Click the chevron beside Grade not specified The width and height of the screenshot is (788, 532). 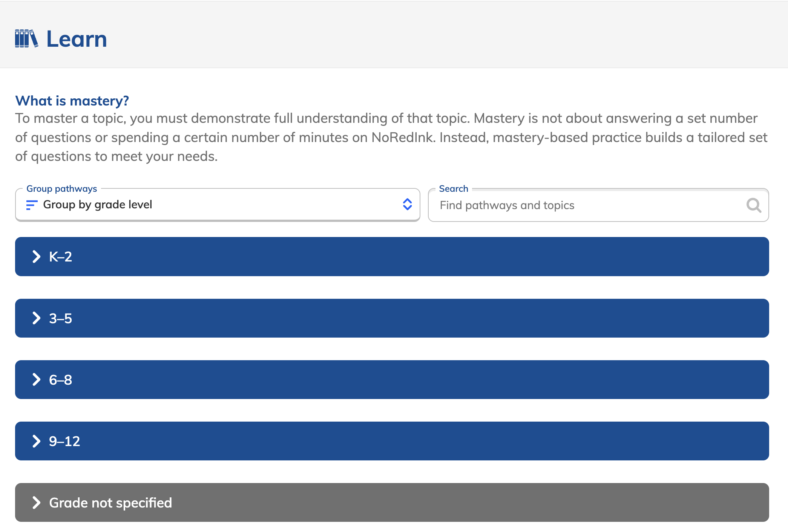tap(36, 502)
